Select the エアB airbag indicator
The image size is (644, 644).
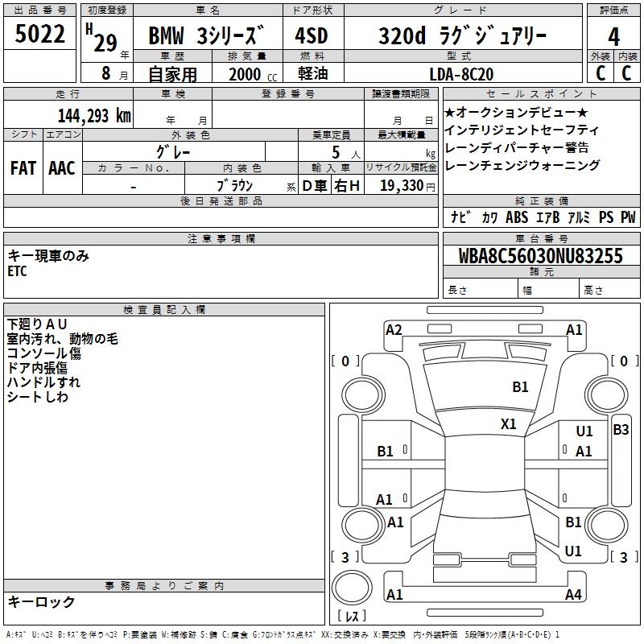(547, 217)
